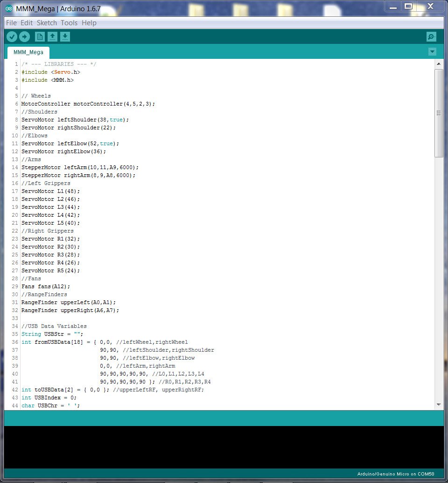Image resolution: width=448 pixels, height=483 pixels.
Task: Select the MMM_Mega tab
Action: (x=28, y=52)
